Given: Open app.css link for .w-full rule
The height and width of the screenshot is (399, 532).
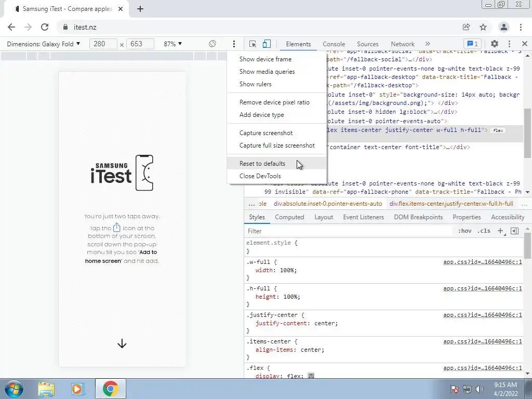Looking at the screenshot, I should click(483, 262).
